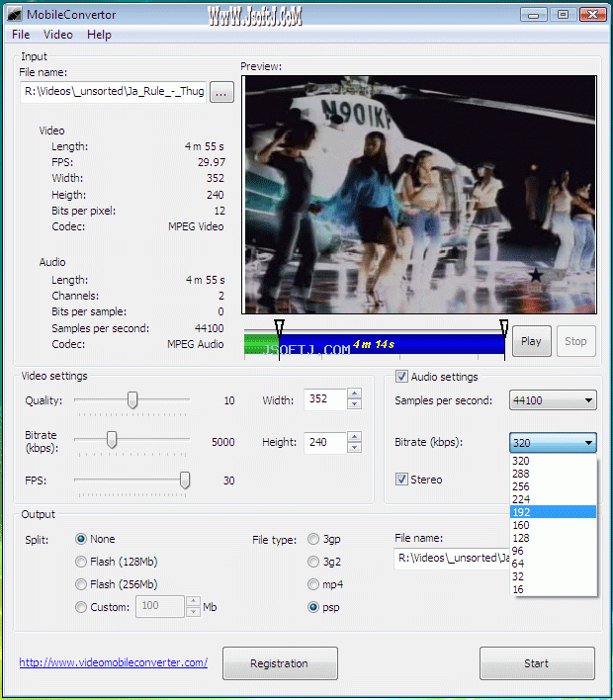
Task: Minimize the MobileConvertor window
Action: (534, 15)
